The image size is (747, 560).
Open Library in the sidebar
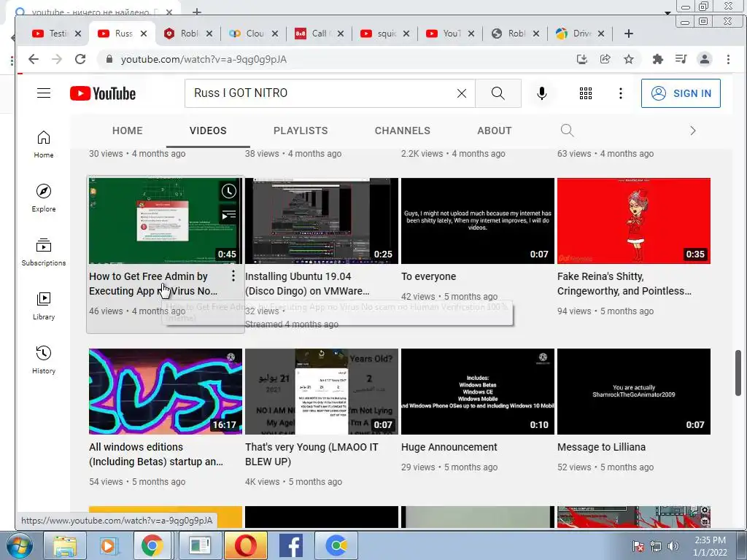(43, 306)
